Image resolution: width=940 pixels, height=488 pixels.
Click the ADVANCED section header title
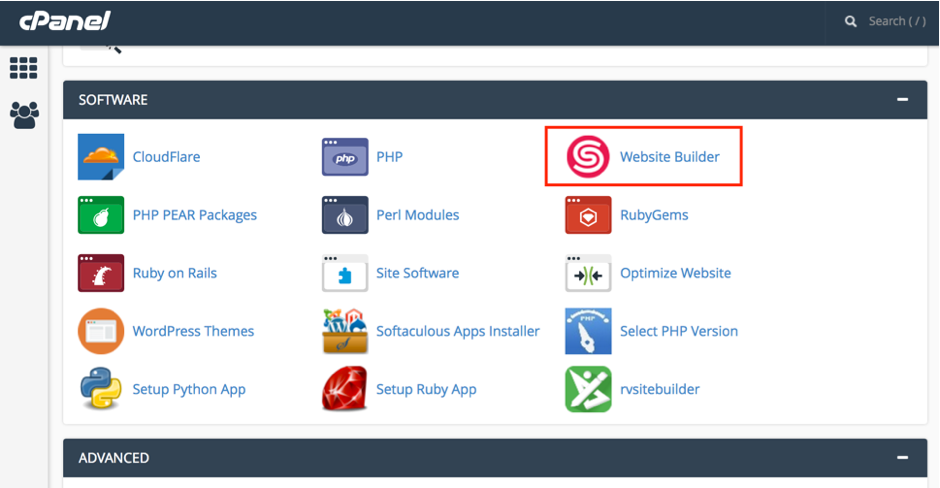click(x=113, y=458)
